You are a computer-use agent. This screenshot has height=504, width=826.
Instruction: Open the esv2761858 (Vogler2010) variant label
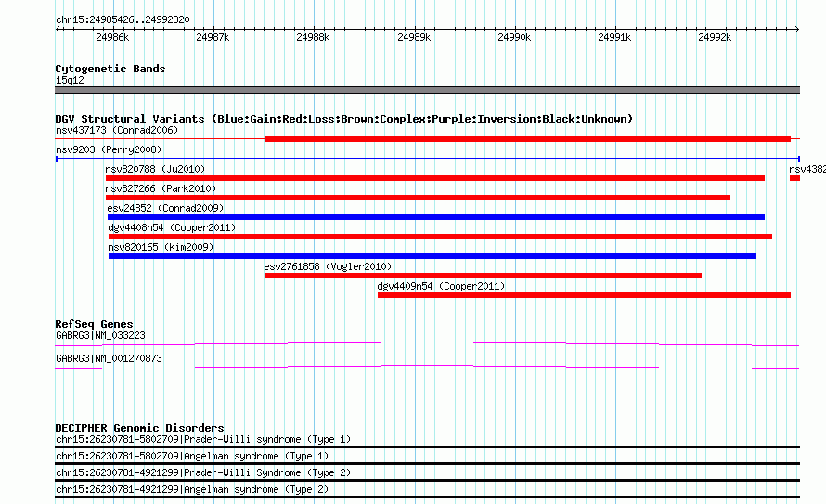click(328, 266)
